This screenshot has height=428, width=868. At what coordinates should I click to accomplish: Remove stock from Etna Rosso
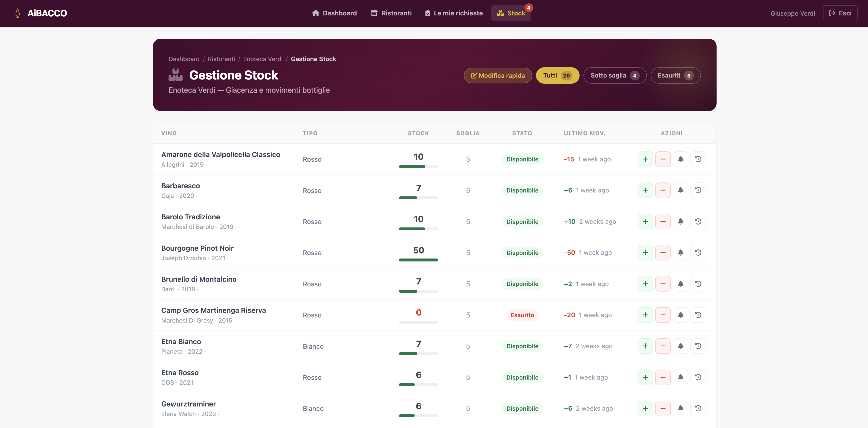click(x=663, y=377)
